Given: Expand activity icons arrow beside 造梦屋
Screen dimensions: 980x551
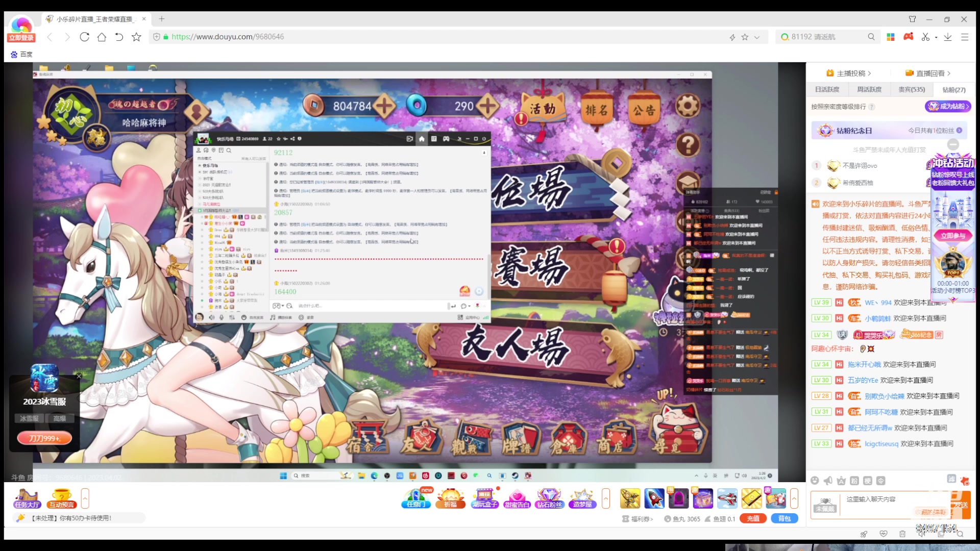Looking at the screenshot, I should [606, 498].
